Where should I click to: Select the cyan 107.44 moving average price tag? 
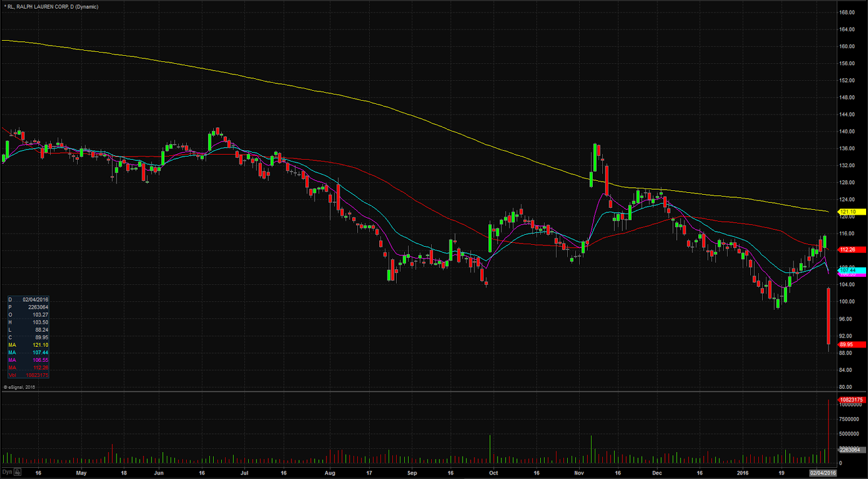(x=852, y=270)
